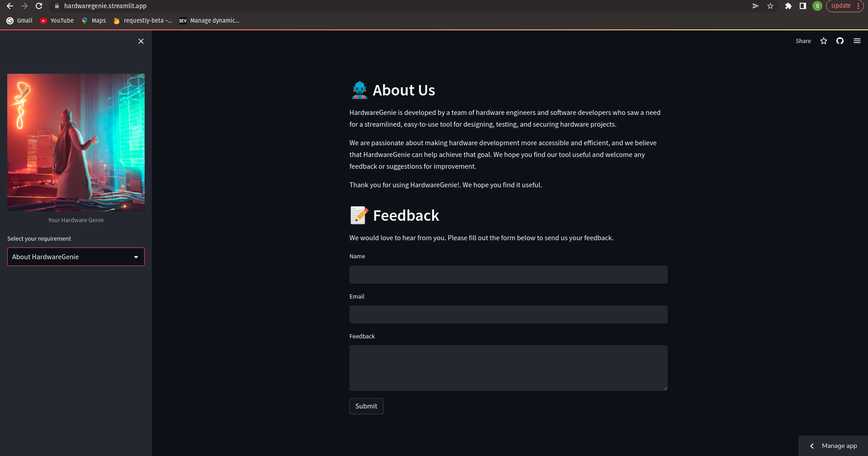This screenshot has height=456, width=868.
Task: Bookmark this page with the browser star
Action: (770, 6)
